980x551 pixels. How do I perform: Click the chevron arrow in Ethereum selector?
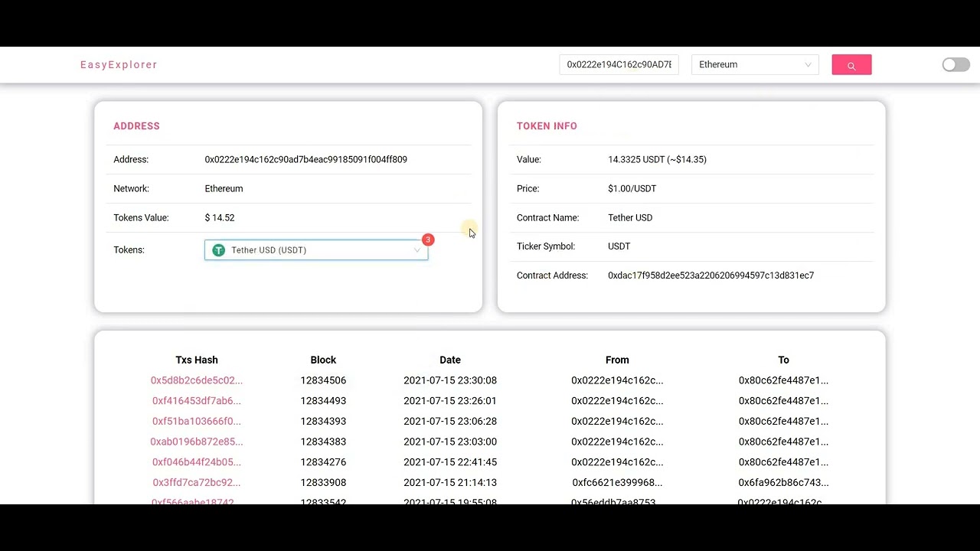[807, 65]
